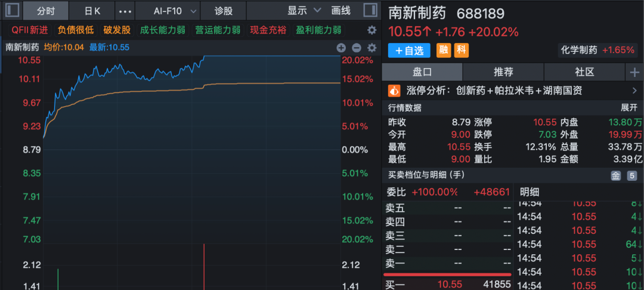Click the QFII新进 tag
The width and height of the screenshot is (644, 290).
point(30,30)
